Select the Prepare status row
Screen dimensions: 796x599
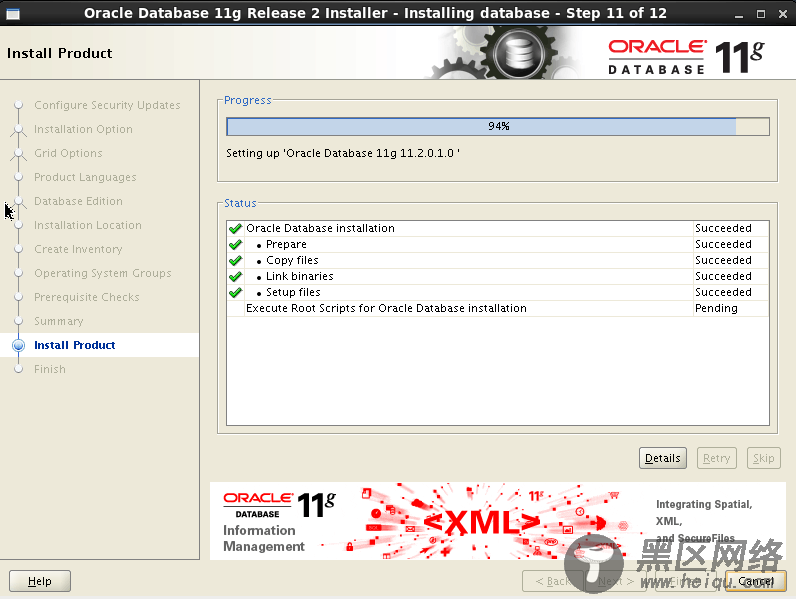(x=498, y=245)
